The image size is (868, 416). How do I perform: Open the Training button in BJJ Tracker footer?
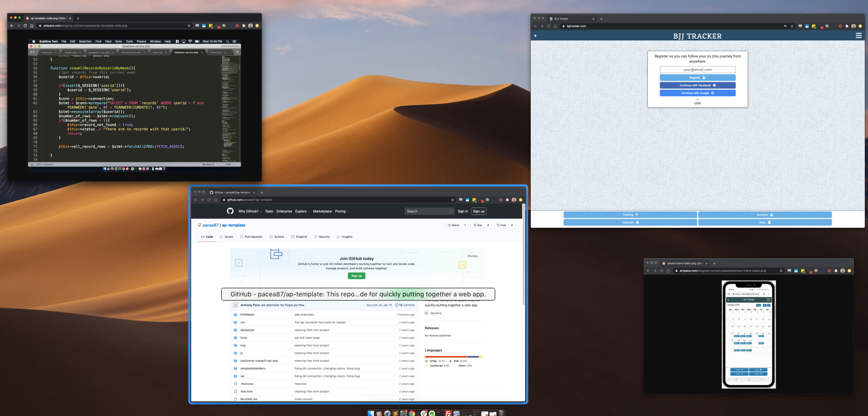[630, 215]
